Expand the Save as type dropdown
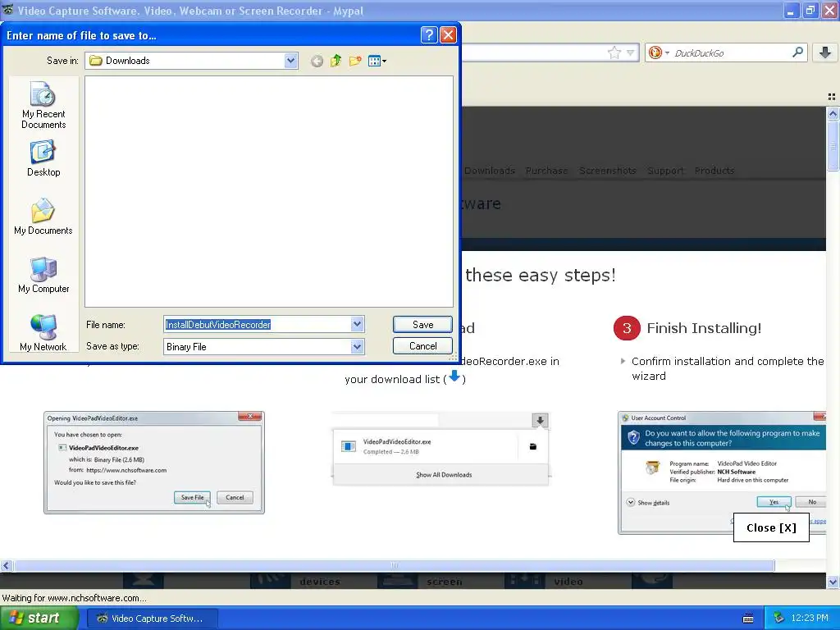Screen dimensions: 840x630 coord(358,347)
